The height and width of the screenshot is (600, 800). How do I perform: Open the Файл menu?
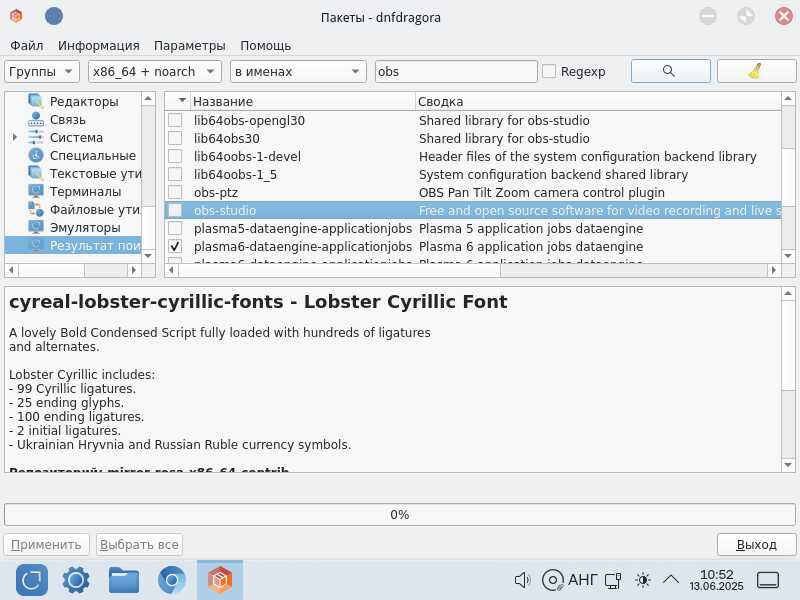[x=27, y=45]
